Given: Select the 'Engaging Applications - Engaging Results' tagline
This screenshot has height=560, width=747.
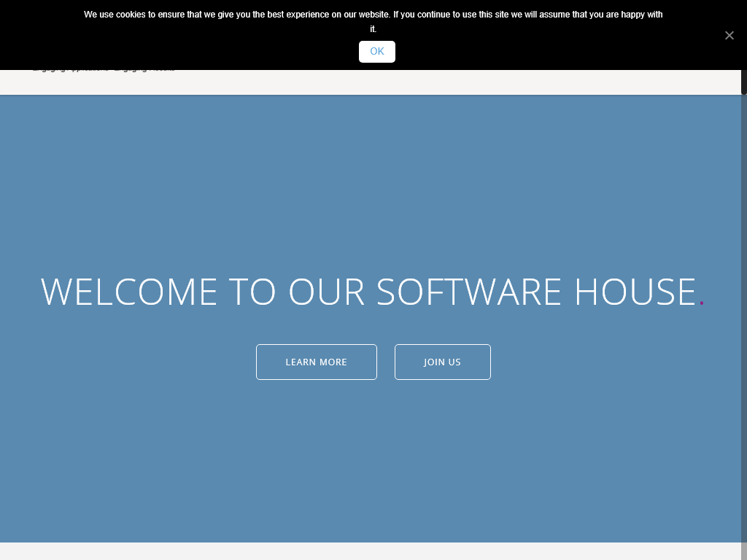Looking at the screenshot, I should (x=104, y=68).
